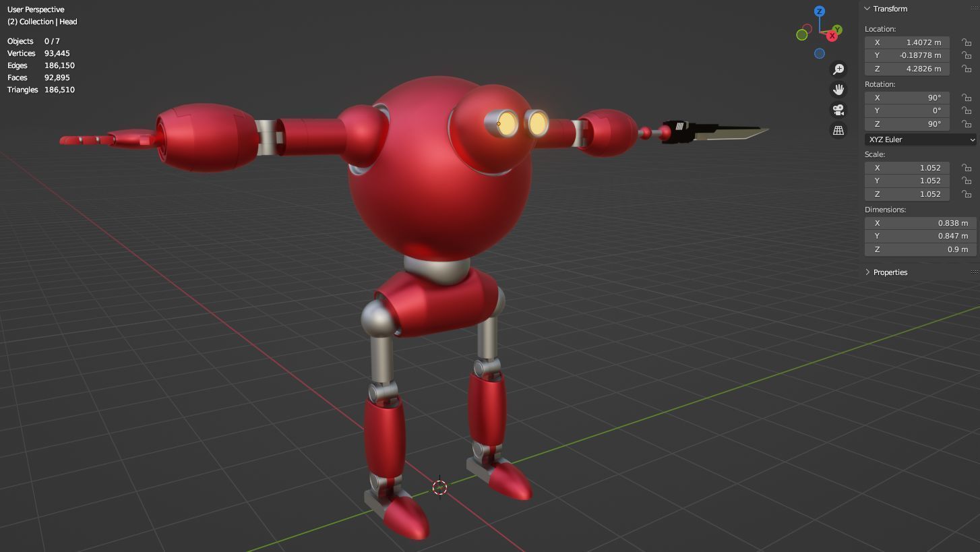
Task: Lock Location Z with its padlock
Action: (967, 69)
